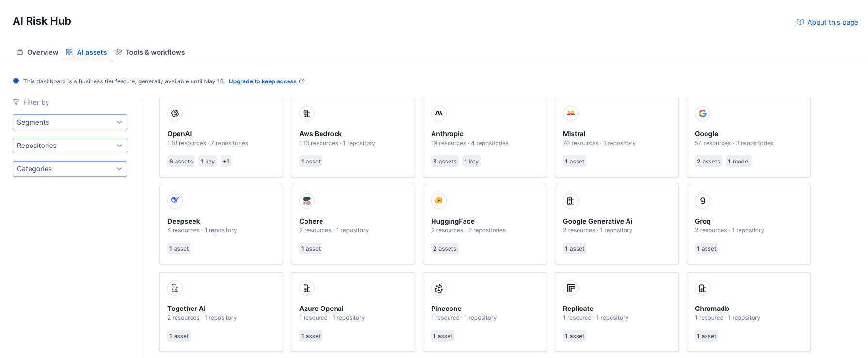Click the Groq logo icon
The height and width of the screenshot is (358, 868).
click(x=703, y=201)
